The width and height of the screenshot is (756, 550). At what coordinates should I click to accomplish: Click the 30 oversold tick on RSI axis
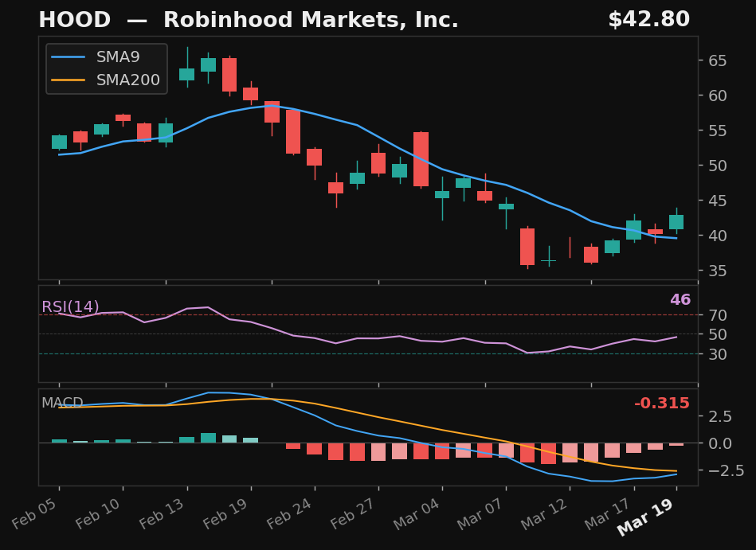tap(718, 354)
